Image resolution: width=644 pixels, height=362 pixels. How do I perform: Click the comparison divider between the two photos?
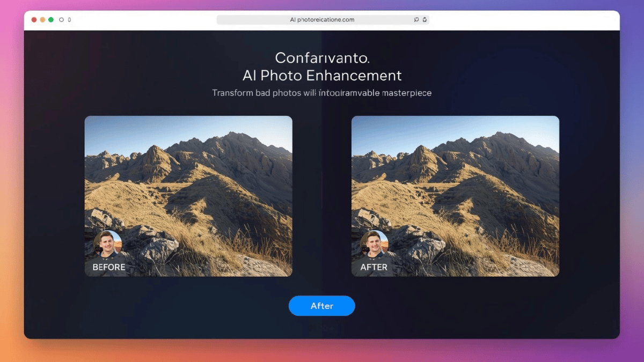pos(321,196)
